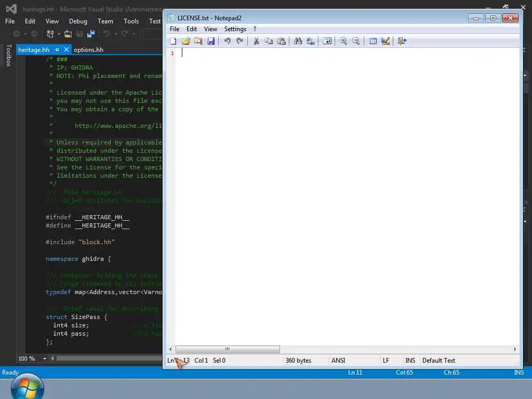Image resolution: width=532 pixels, height=399 pixels.
Task: Click inside the Notepad2 text area
Action: coord(348,196)
